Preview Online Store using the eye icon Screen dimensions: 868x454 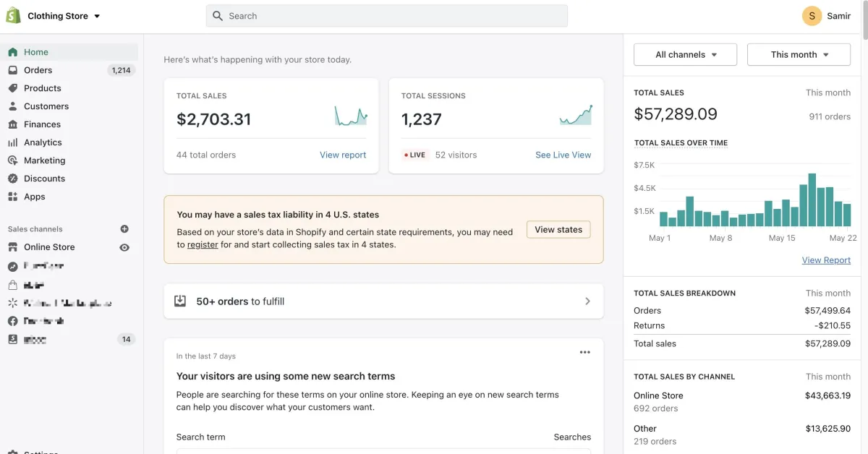[x=124, y=247]
